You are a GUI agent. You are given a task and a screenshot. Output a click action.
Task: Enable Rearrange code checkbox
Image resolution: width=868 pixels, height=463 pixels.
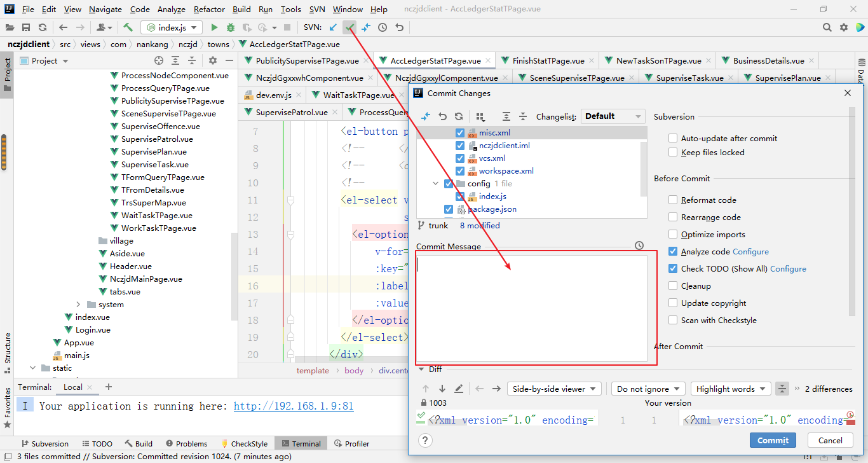click(x=673, y=217)
